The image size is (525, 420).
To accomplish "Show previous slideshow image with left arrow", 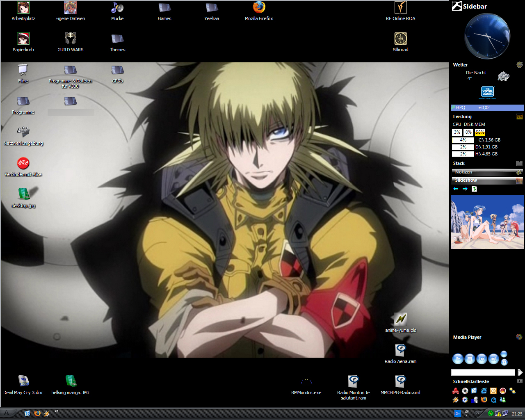I will coord(456,189).
